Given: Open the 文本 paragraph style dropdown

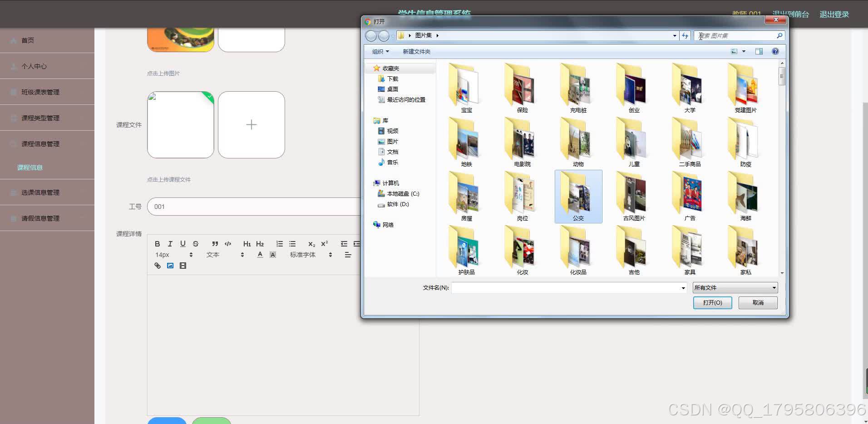Looking at the screenshot, I should (225, 255).
